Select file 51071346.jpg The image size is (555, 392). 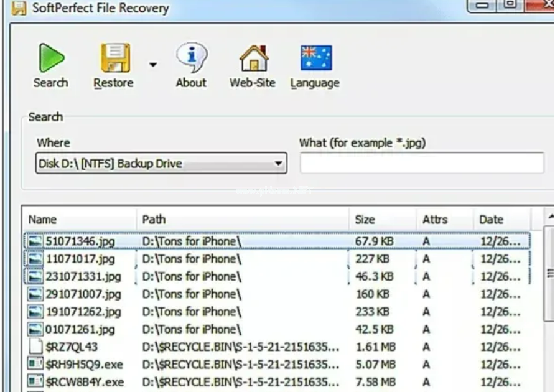click(x=80, y=241)
